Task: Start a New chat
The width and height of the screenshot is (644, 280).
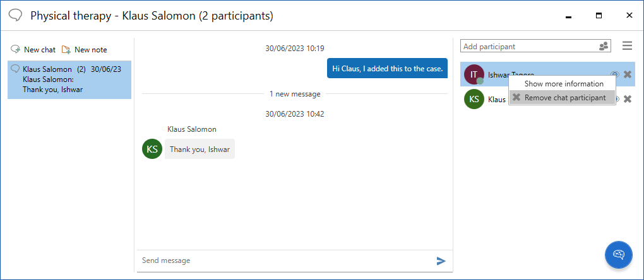Action: pos(33,49)
